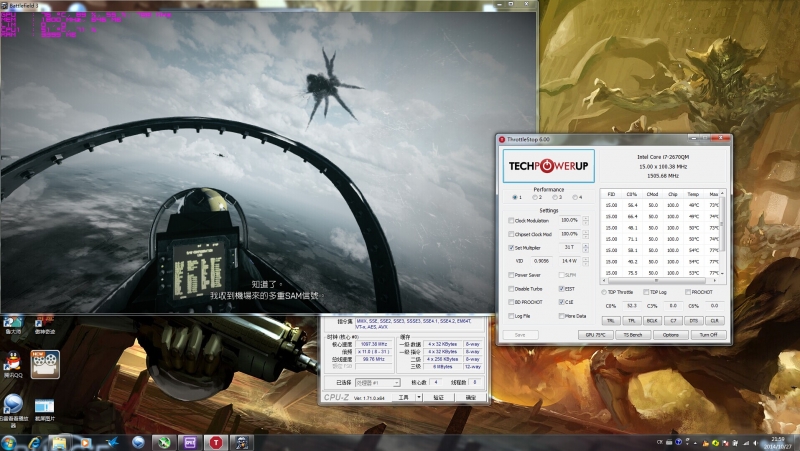Click the green circular tray icon
The height and width of the screenshot is (451, 800).
tap(715, 443)
